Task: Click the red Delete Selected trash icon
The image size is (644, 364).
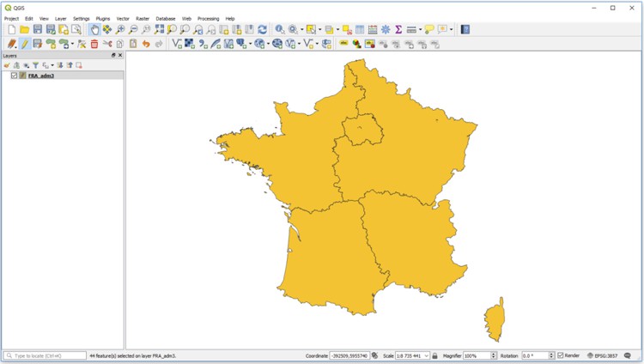Action: (x=94, y=44)
